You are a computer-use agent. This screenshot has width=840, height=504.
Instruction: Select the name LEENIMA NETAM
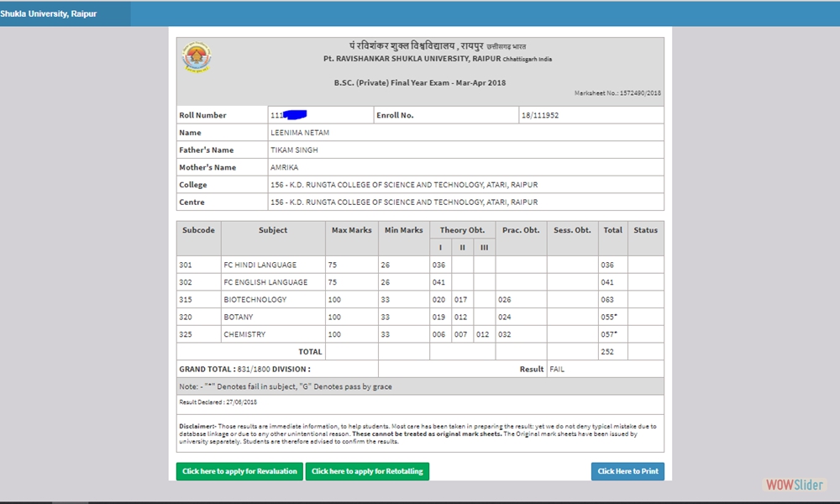pos(302,132)
